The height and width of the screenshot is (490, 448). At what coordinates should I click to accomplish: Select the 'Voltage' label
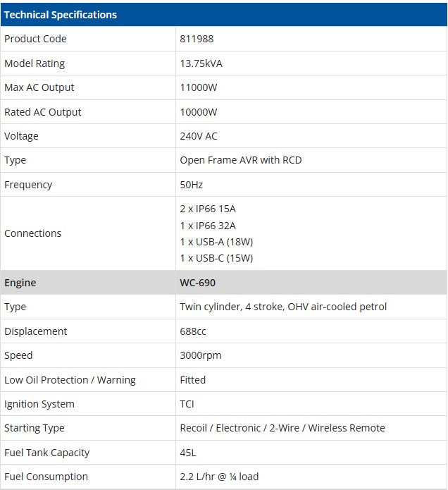click(x=21, y=136)
